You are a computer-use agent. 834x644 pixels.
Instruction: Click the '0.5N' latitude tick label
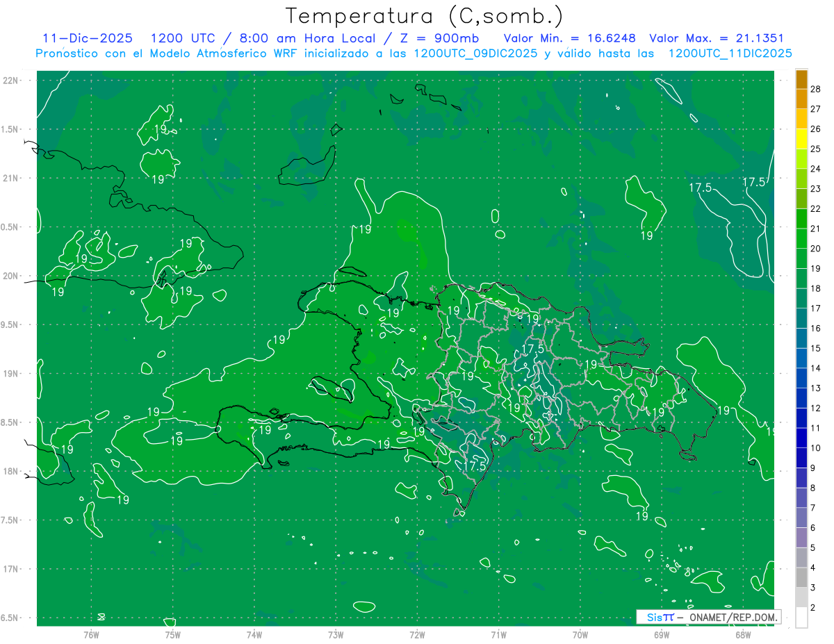[10, 227]
